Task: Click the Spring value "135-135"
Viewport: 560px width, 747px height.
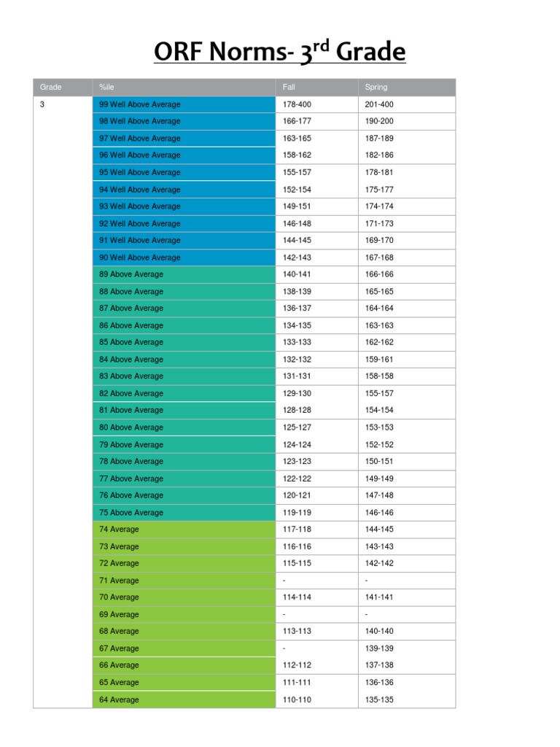Action: (379, 700)
